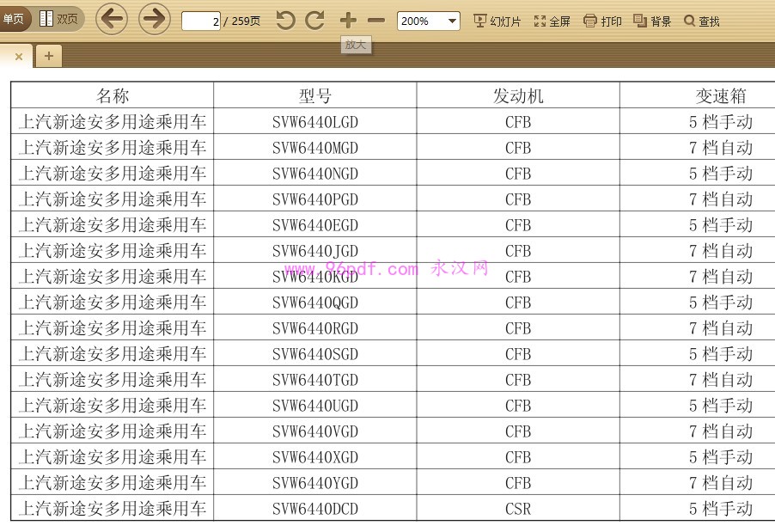Click the name cell in SVW6440YGD row
Viewport: 775px width, 532px height.
pos(113,482)
